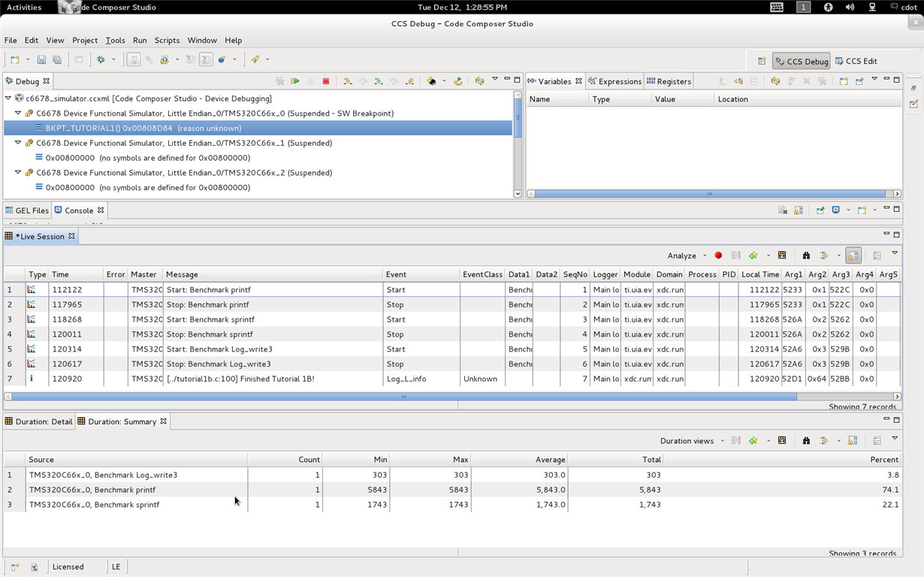This screenshot has height=577, width=924.
Task: Click Refresh icon in Debug view toolbar
Action: (x=479, y=81)
